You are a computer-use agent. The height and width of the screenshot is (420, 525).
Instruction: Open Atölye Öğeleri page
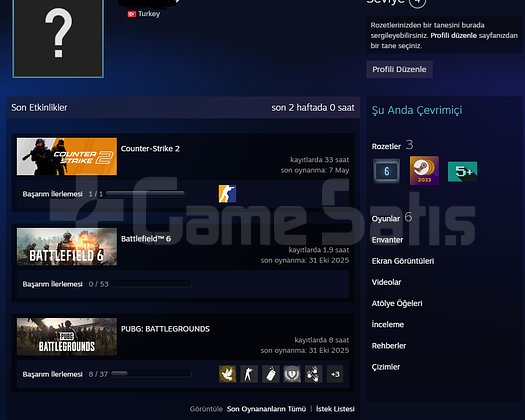tap(397, 303)
